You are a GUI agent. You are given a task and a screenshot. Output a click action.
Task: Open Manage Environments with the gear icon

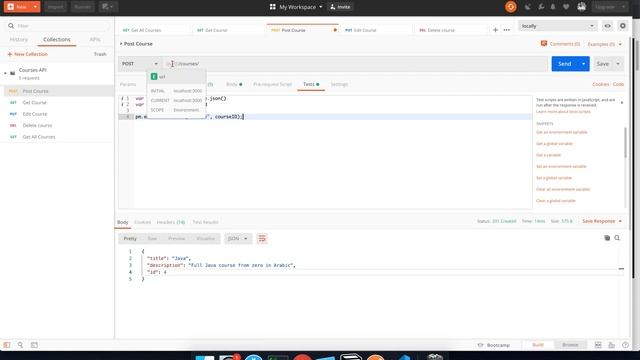[622, 26]
